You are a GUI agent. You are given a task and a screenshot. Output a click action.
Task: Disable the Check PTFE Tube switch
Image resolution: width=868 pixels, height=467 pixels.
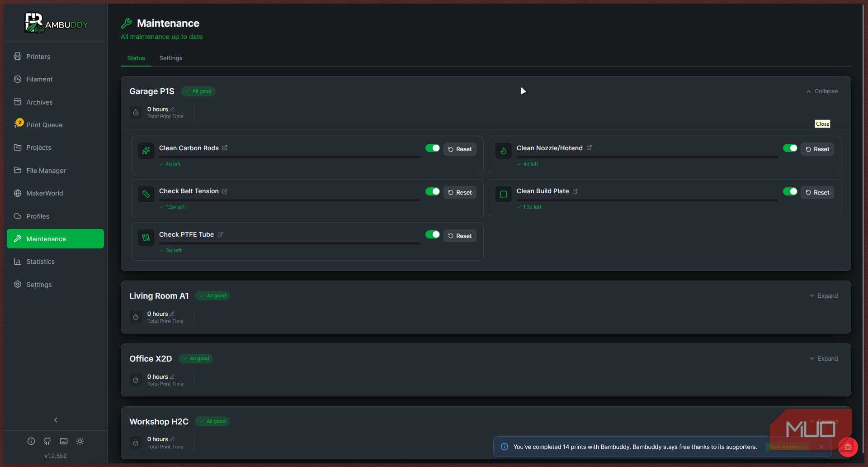[433, 234]
